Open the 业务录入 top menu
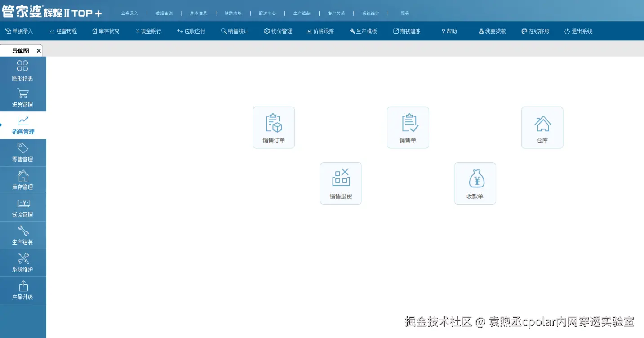 [130, 13]
